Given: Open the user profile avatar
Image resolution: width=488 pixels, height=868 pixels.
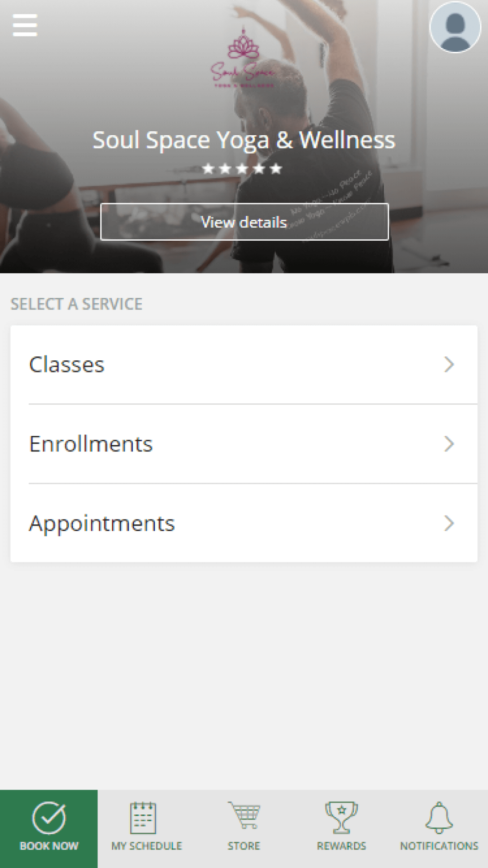Looking at the screenshot, I should [455, 27].
